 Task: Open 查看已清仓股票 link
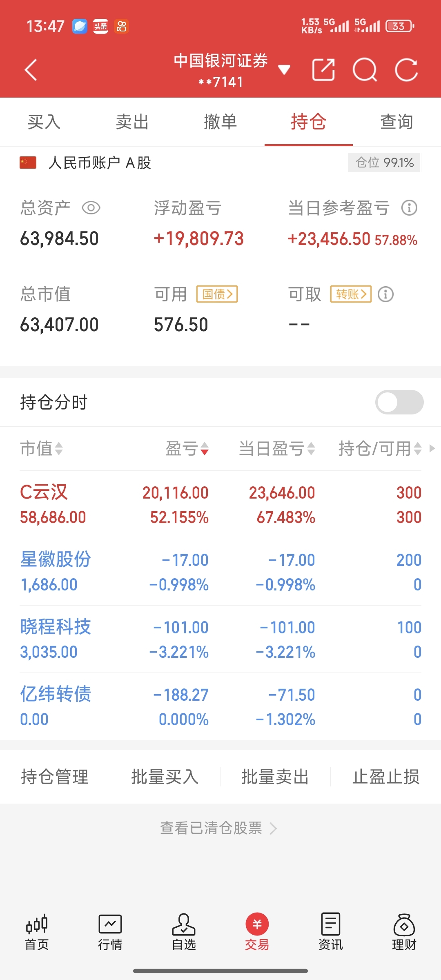[218, 828]
